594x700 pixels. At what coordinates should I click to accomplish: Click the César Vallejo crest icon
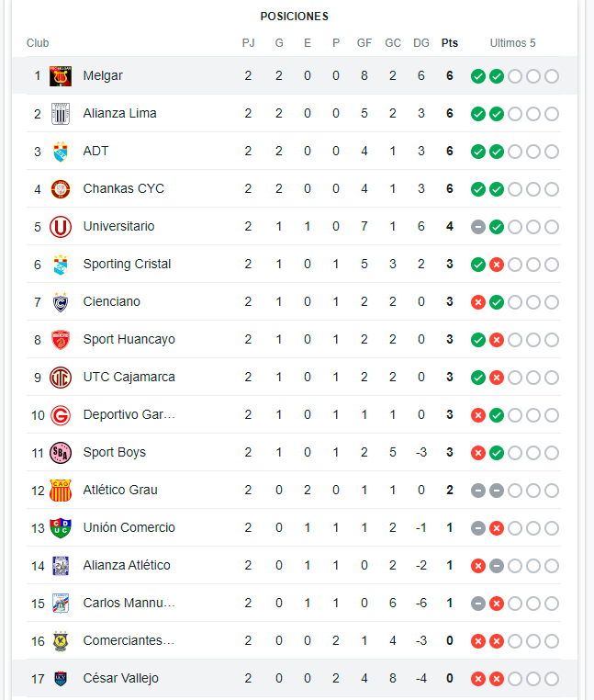[61, 679]
